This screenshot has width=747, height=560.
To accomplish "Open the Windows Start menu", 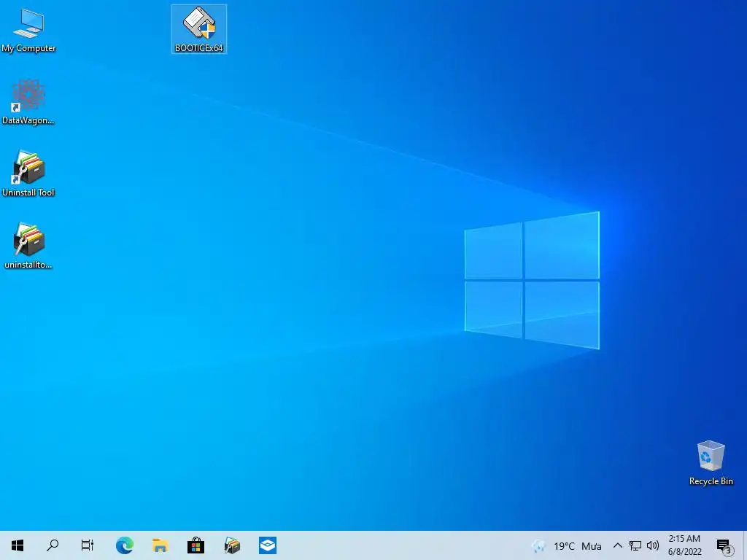I will (x=18, y=545).
